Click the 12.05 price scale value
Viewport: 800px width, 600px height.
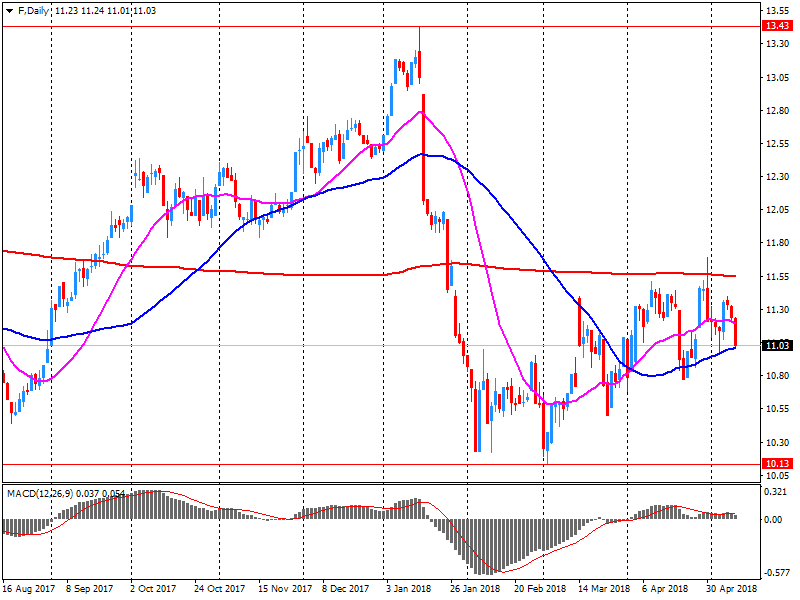(x=778, y=210)
